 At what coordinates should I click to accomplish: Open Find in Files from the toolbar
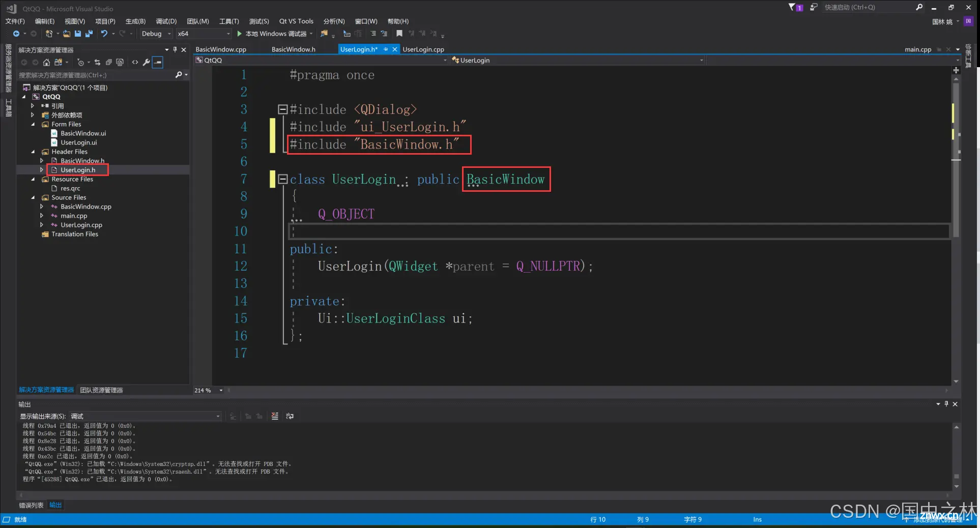pos(324,34)
